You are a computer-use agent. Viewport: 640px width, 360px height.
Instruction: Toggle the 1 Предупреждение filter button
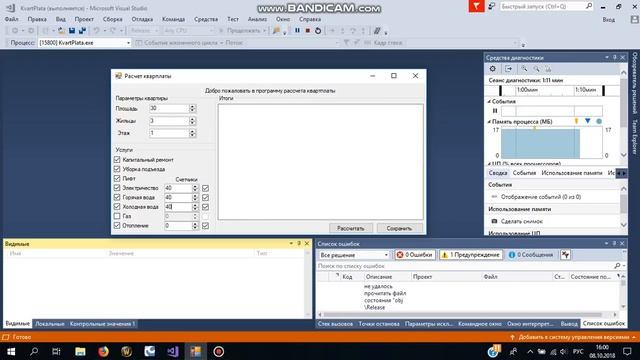point(470,255)
